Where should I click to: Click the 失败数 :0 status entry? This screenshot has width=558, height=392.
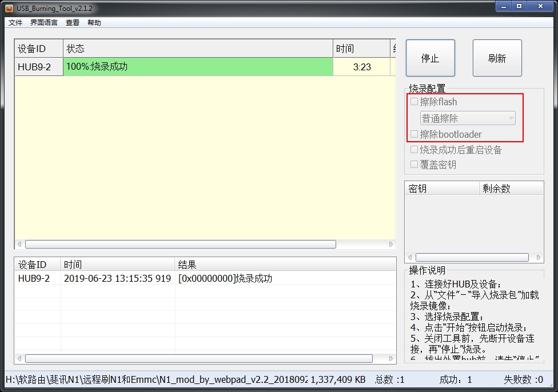pyautogui.click(x=523, y=379)
